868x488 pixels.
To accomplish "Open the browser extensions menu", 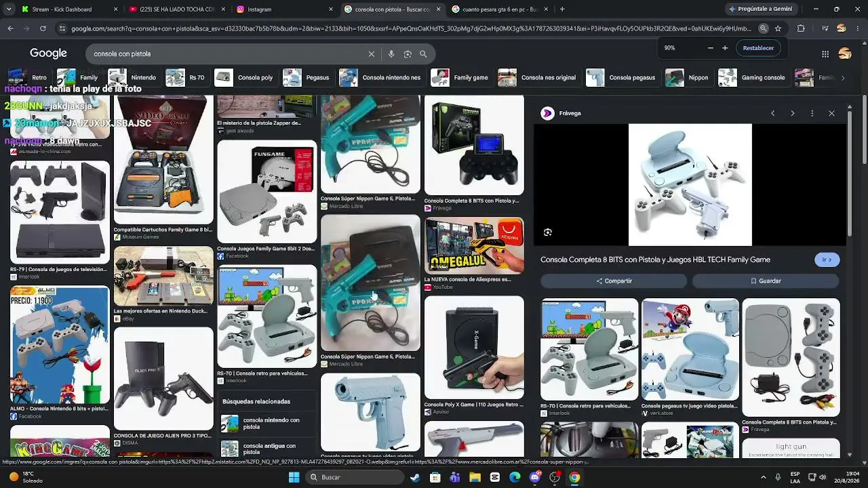I will pyautogui.click(x=801, y=28).
